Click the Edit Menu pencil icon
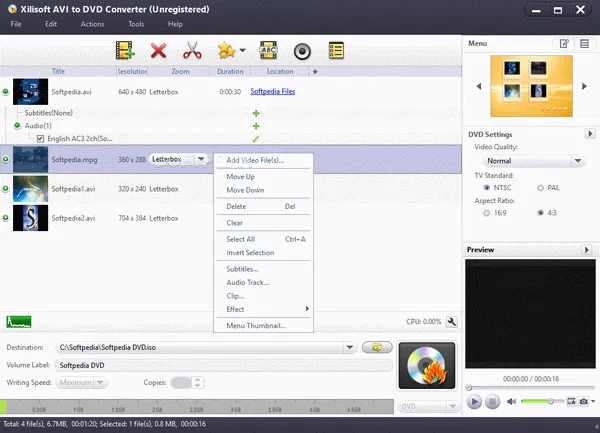This screenshot has height=433, width=600. coord(565,43)
